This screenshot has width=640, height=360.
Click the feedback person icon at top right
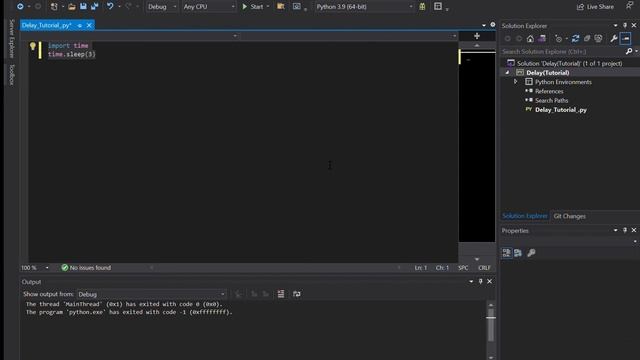[x=629, y=6]
